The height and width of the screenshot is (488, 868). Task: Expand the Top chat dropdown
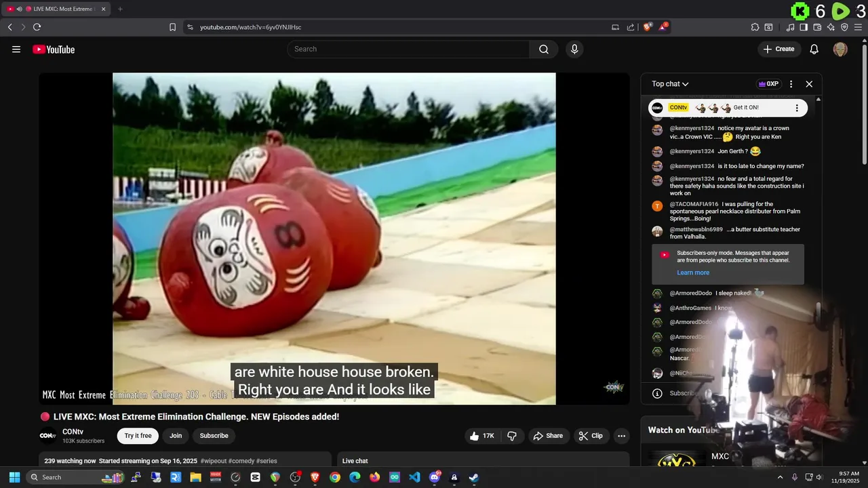point(670,84)
